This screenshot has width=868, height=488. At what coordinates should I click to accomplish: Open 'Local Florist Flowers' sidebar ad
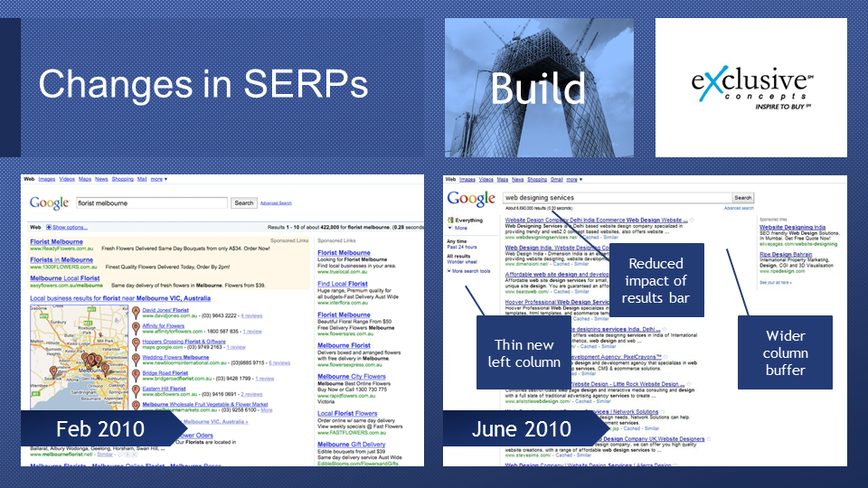point(347,413)
